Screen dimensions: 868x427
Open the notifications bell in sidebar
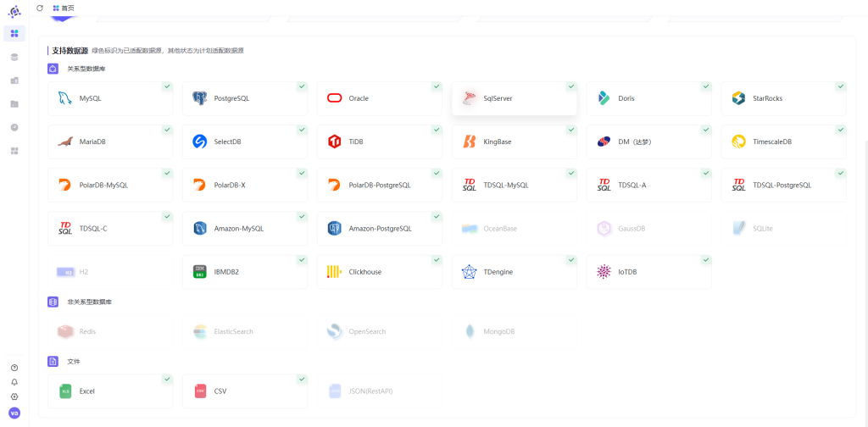(x=14, y=382)
